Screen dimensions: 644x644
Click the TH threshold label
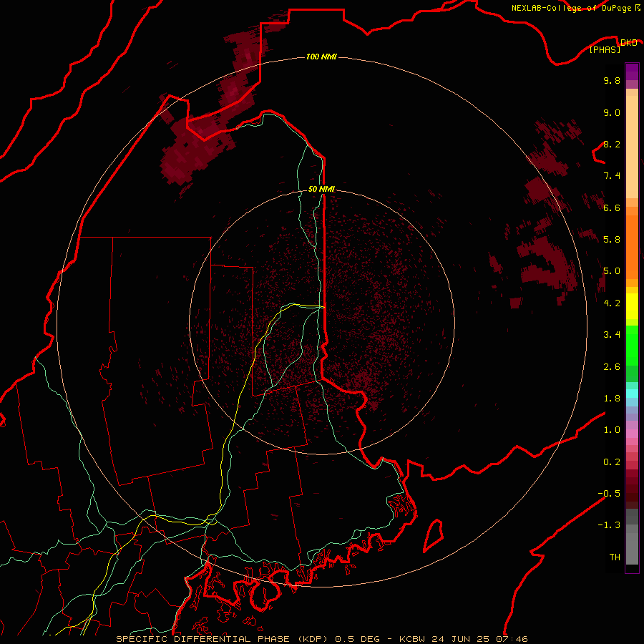click(615, 557)
